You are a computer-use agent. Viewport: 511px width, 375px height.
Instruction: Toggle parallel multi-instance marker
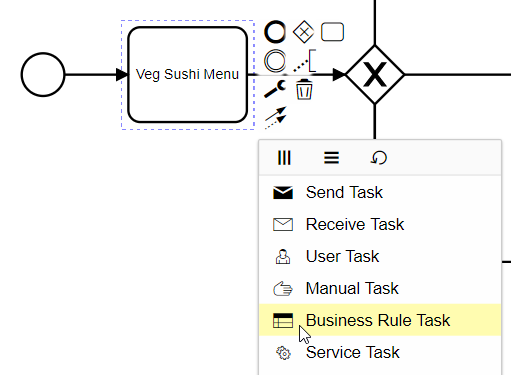[x=284, y=158]
